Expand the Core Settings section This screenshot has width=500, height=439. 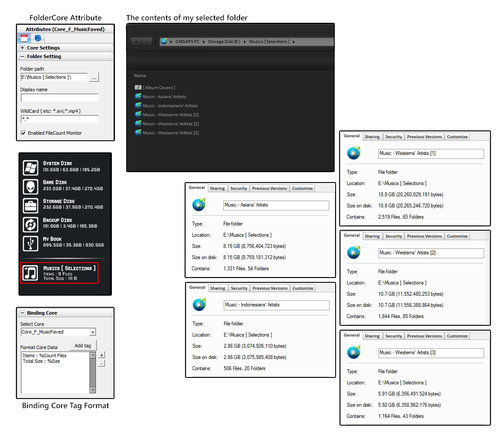coord(22,48)
